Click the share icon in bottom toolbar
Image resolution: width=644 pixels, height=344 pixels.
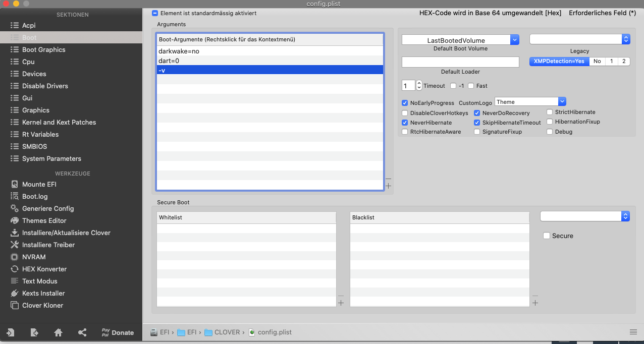point(82,332)
